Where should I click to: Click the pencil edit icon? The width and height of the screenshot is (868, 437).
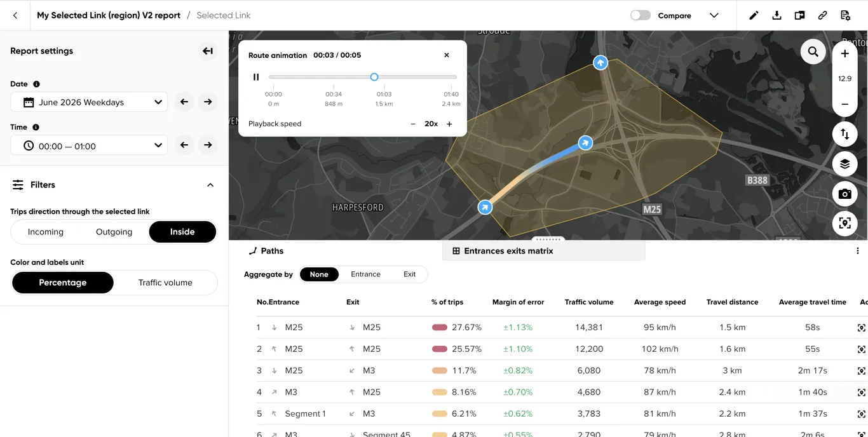(x=754, y=15)
